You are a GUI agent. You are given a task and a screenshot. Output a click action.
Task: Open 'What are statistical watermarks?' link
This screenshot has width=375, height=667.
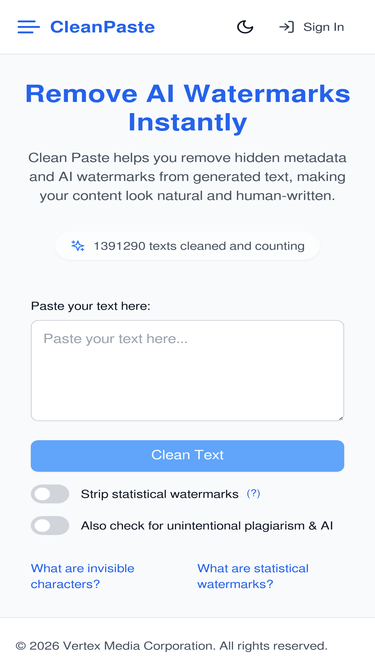click(253, 576)
